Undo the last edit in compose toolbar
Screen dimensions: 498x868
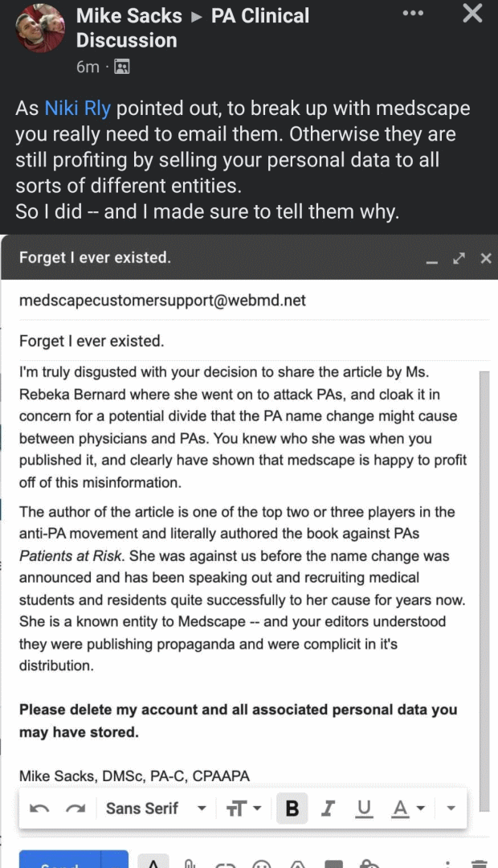(x=39, y=809)
